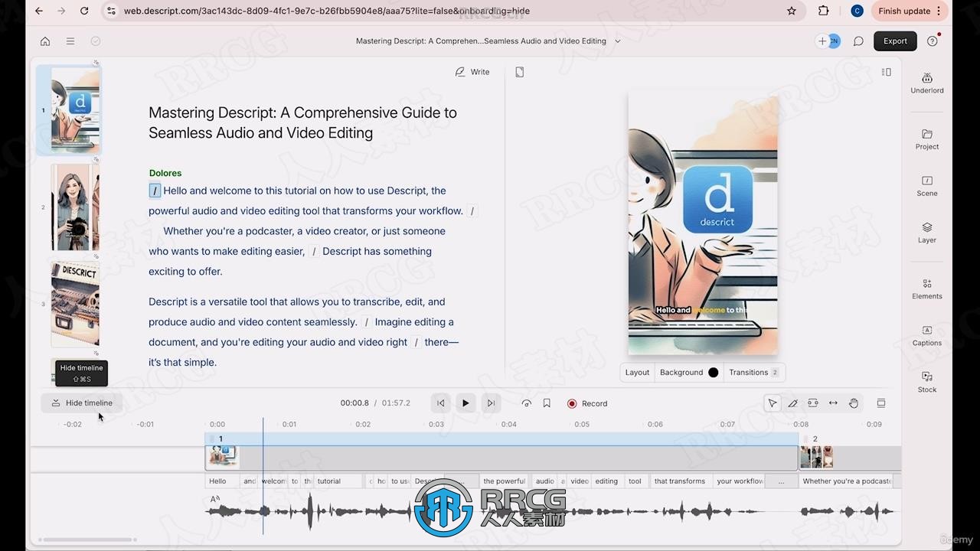This screenshot has width=980, height=551.
Task: Open the Stock media panel
Action: pos(926,382)
